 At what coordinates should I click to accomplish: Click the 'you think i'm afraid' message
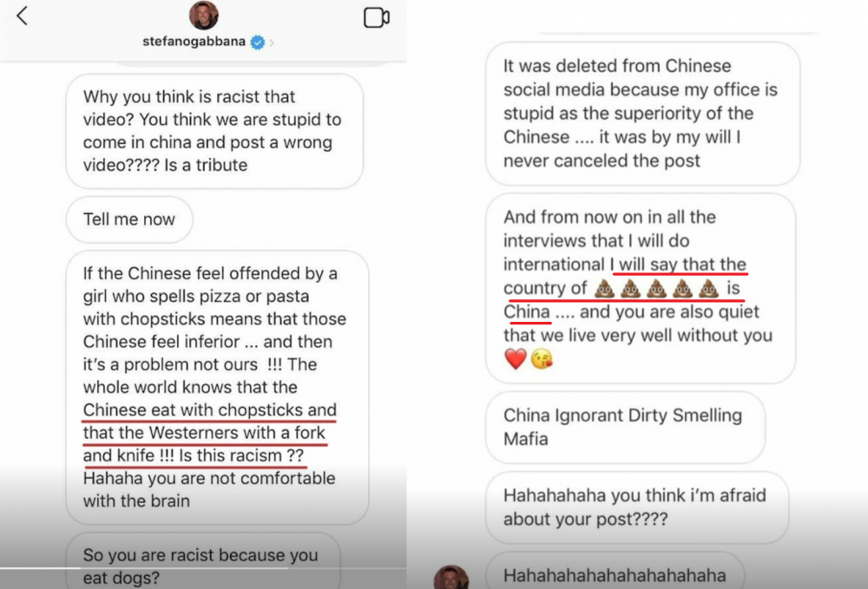pos(637,507)
